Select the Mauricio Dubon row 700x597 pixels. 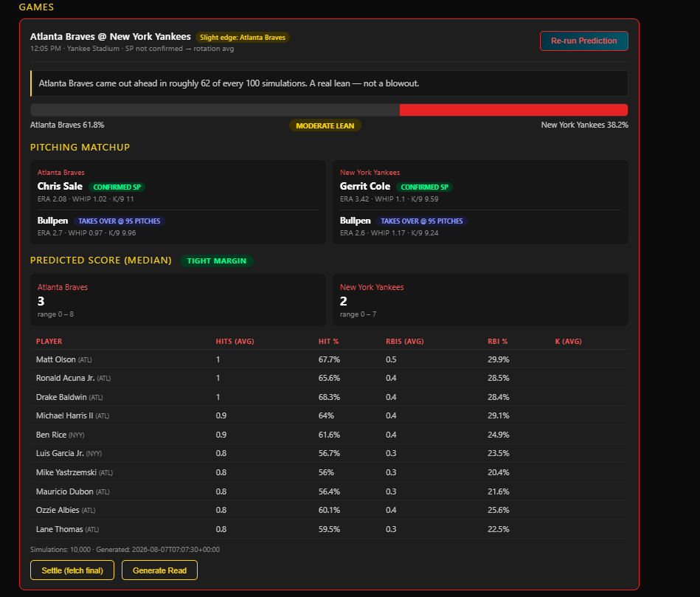[329, 491]
